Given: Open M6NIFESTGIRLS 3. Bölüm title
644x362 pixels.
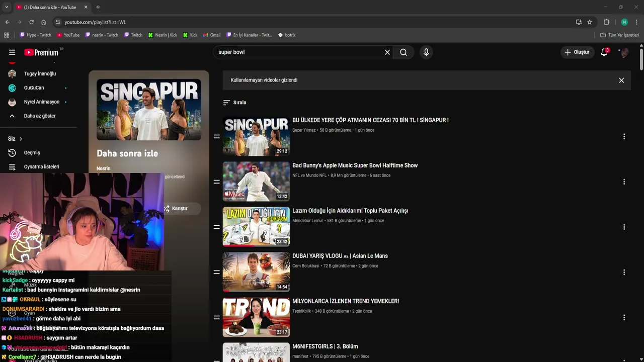Looking at the screenshot, I should click(325, 346).
